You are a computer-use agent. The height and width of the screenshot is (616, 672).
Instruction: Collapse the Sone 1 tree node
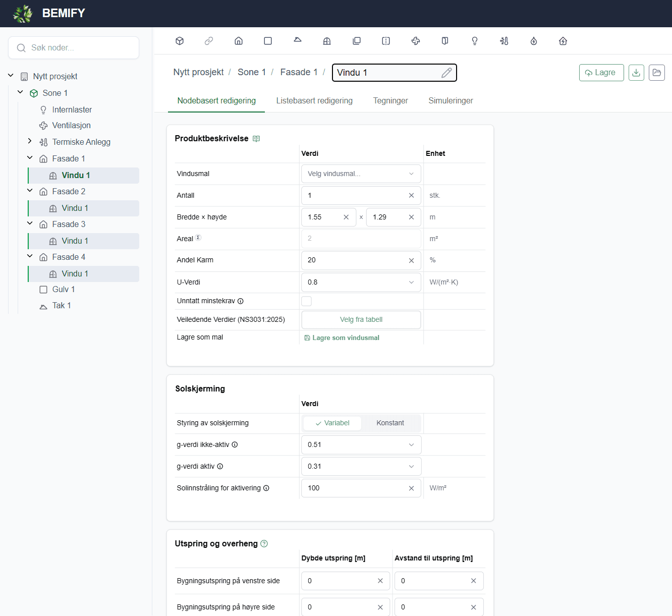point(20,92)
